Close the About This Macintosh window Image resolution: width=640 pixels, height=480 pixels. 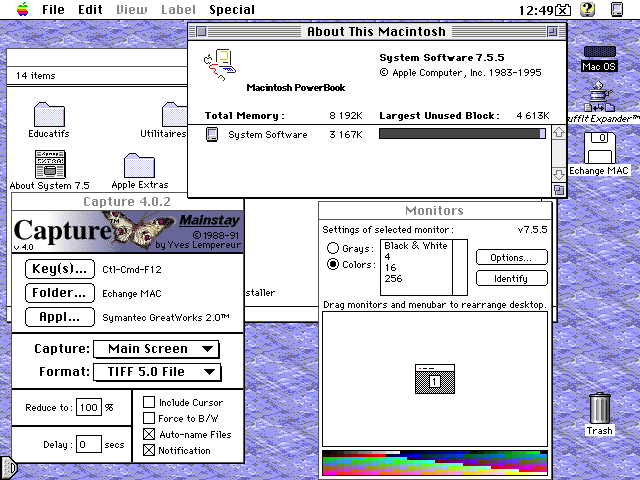coord(201,31)
